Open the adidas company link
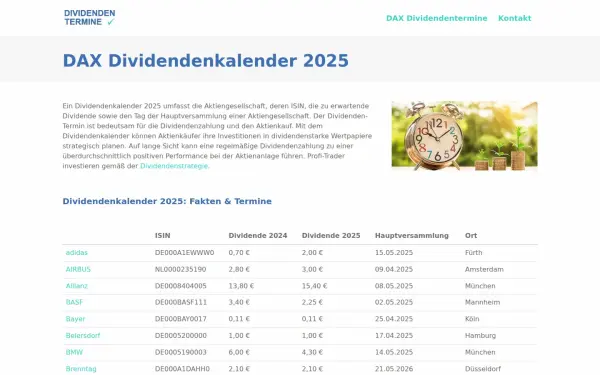The width and height of the screenshot is (600, 375). (x=77, y=253)
